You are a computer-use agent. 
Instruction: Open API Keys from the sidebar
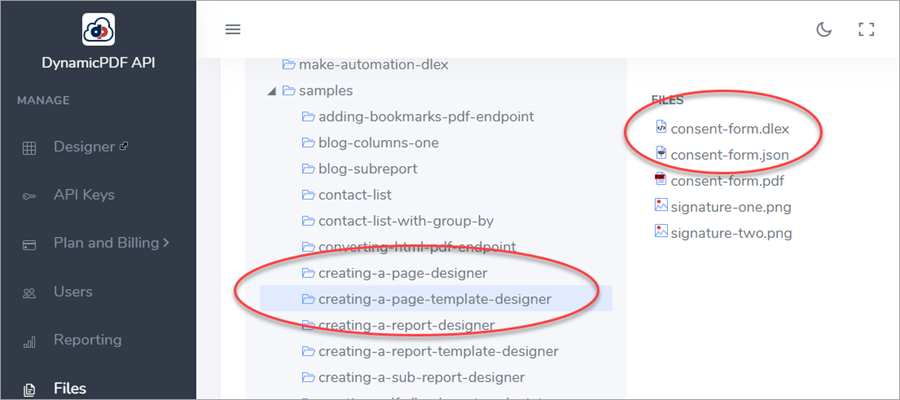(84, 195)
